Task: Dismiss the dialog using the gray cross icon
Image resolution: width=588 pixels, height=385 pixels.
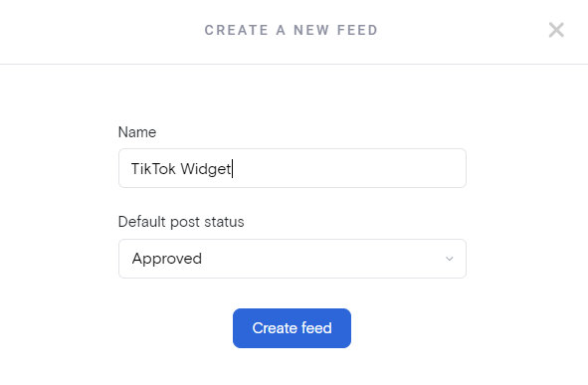Action: coord(556,30)
